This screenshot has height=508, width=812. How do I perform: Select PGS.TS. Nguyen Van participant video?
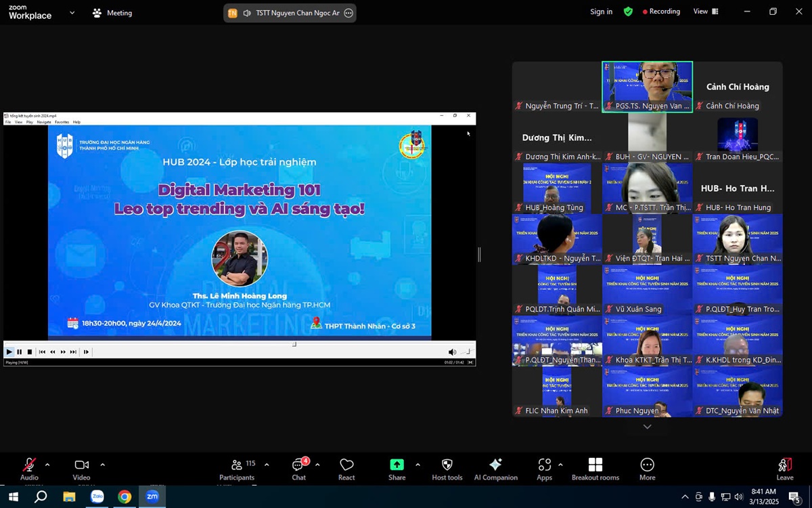click(648, 87)
